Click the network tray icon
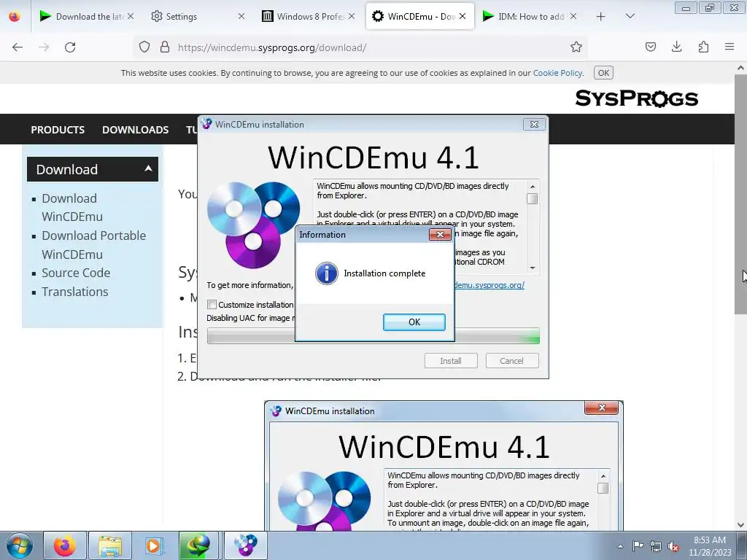Viewport: 747px width, 560px height. coord(656,546)
